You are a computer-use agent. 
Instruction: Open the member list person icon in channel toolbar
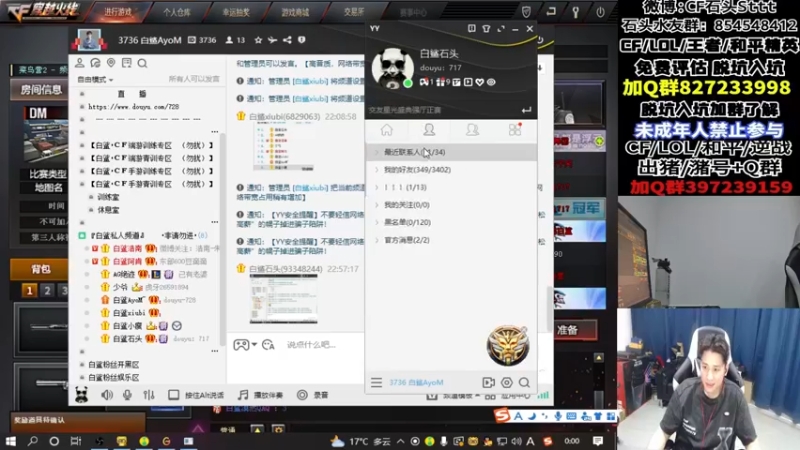[80, 63]
